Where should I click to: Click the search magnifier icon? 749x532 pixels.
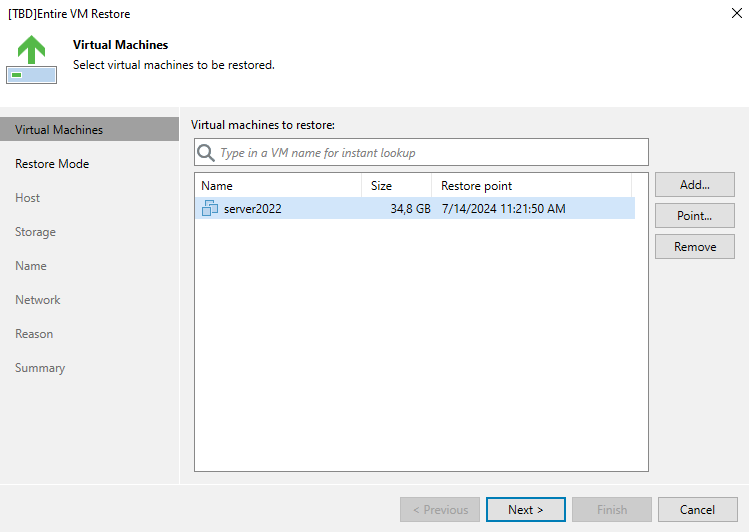(x=206, y=153)
